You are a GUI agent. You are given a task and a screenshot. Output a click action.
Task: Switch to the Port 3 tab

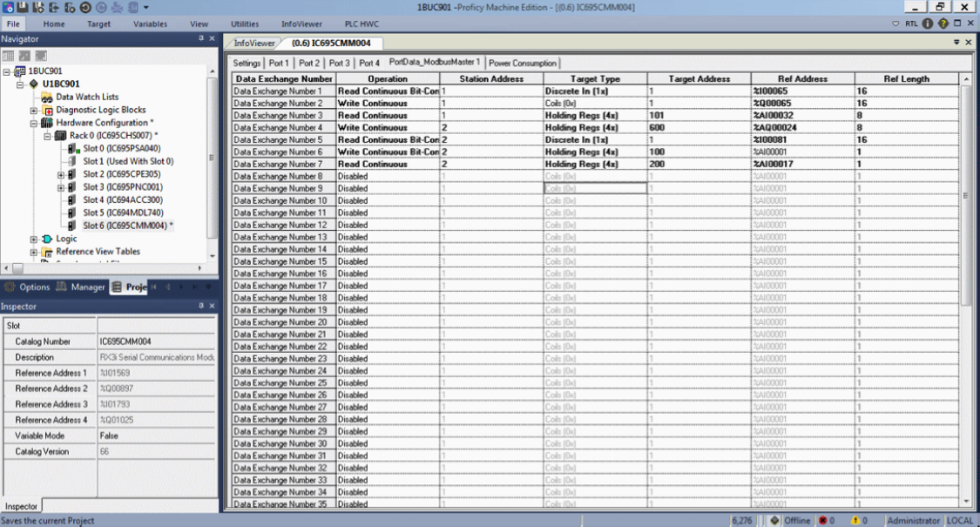(340, 63)
